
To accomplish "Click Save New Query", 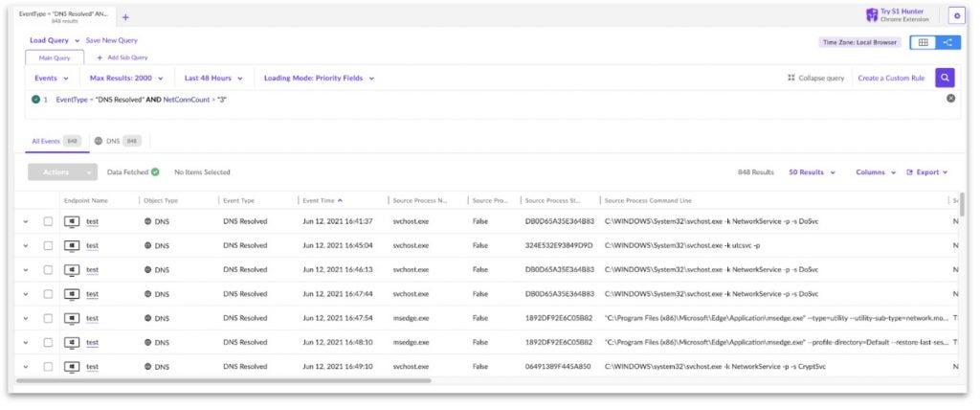I will (x=111, y=40).
